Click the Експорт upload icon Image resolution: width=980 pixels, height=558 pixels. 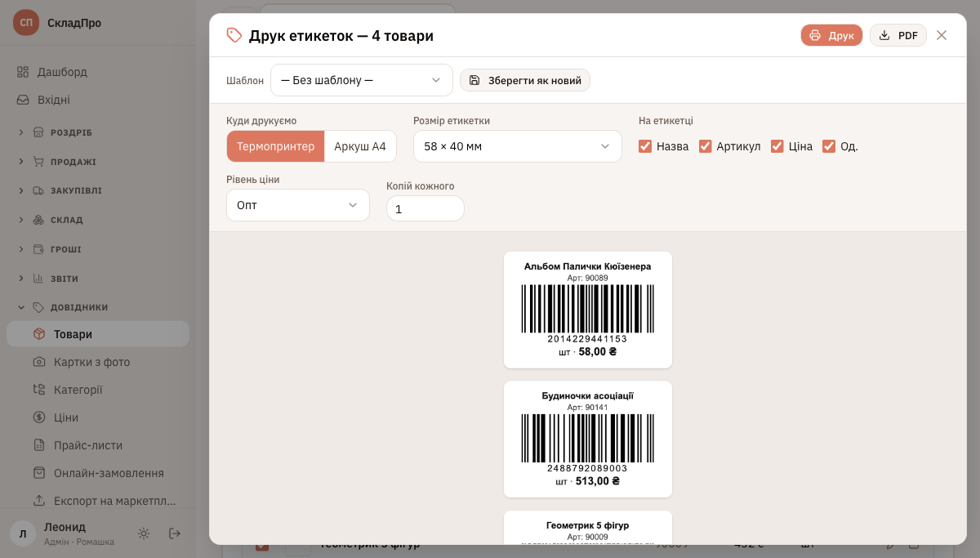pyautogui.click(x=39, y=501)
